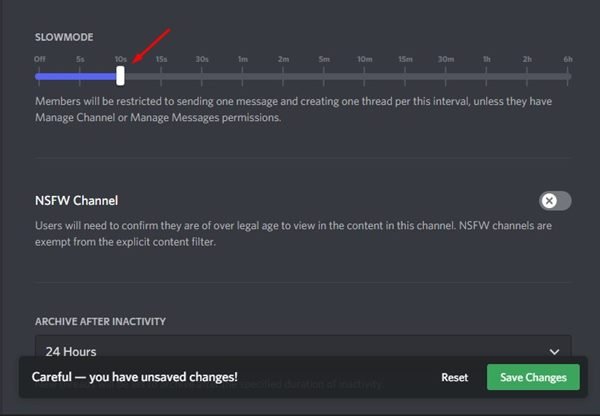
Task: Click the Reset button
Action: click(x=455, y=377)
